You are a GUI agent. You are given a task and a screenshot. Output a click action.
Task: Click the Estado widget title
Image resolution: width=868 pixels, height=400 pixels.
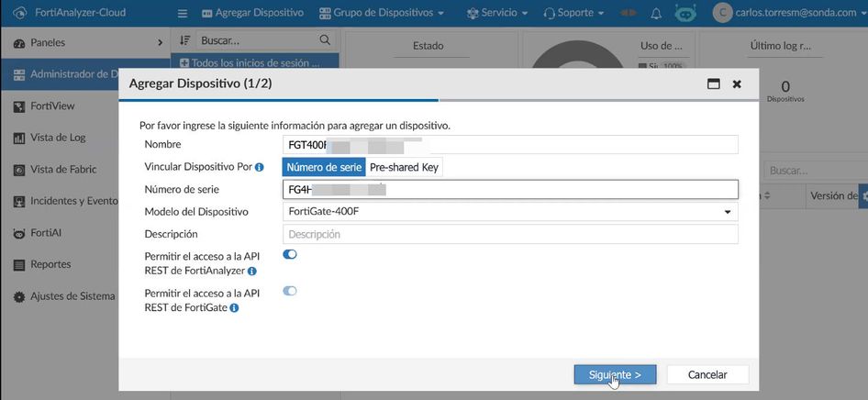click(428, 46)
